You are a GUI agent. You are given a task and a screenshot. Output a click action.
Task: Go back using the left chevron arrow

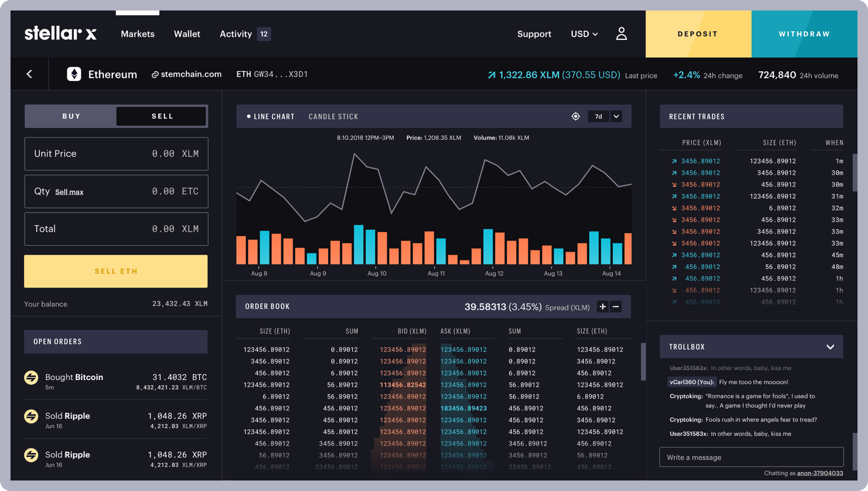click(30, 74)
